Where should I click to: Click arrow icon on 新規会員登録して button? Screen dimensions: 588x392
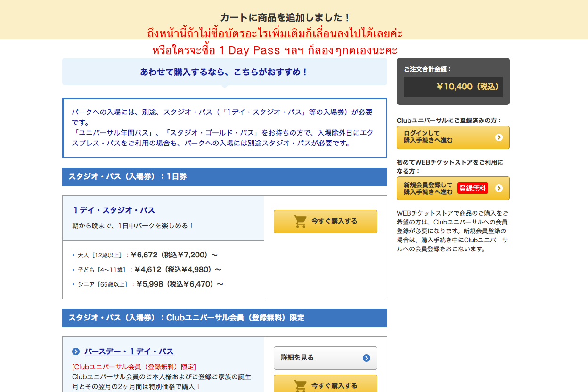click(x=499, y=188)
